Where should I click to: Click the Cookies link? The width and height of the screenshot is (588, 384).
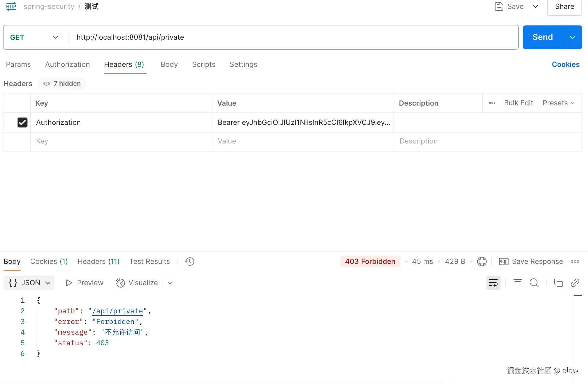[565, 64]
